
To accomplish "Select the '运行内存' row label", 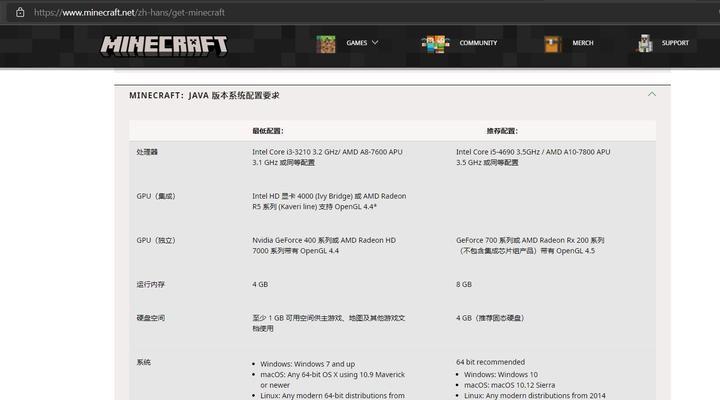I will (151, 284).
